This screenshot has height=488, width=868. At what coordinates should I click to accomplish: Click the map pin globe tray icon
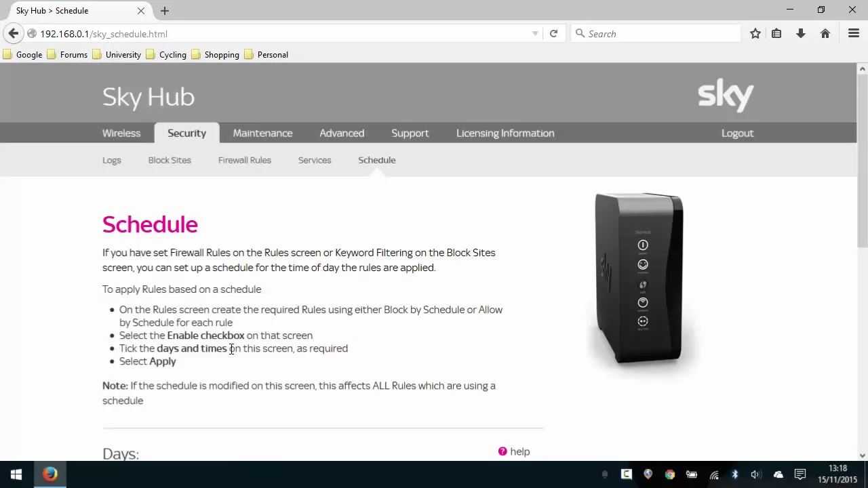648,474
